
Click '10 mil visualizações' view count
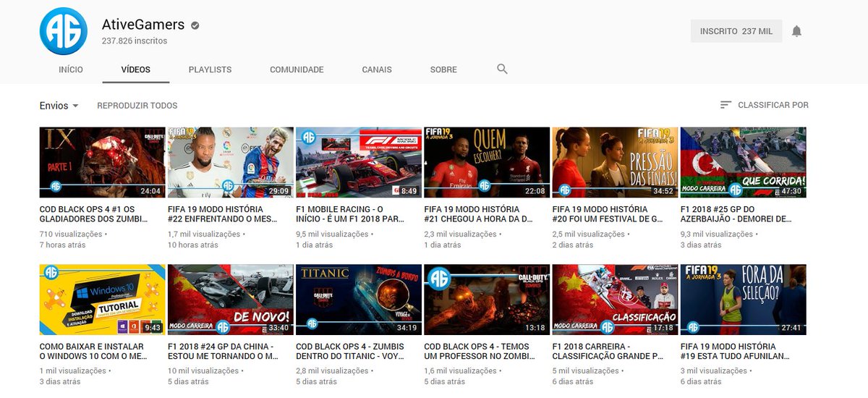point(203,371)
